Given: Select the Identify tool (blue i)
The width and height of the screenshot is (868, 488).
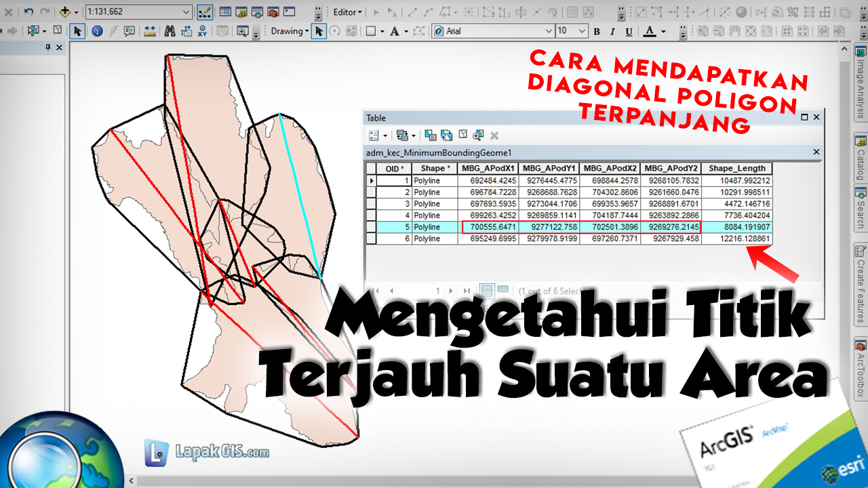Looking at the screenshot, I should 97,31.
